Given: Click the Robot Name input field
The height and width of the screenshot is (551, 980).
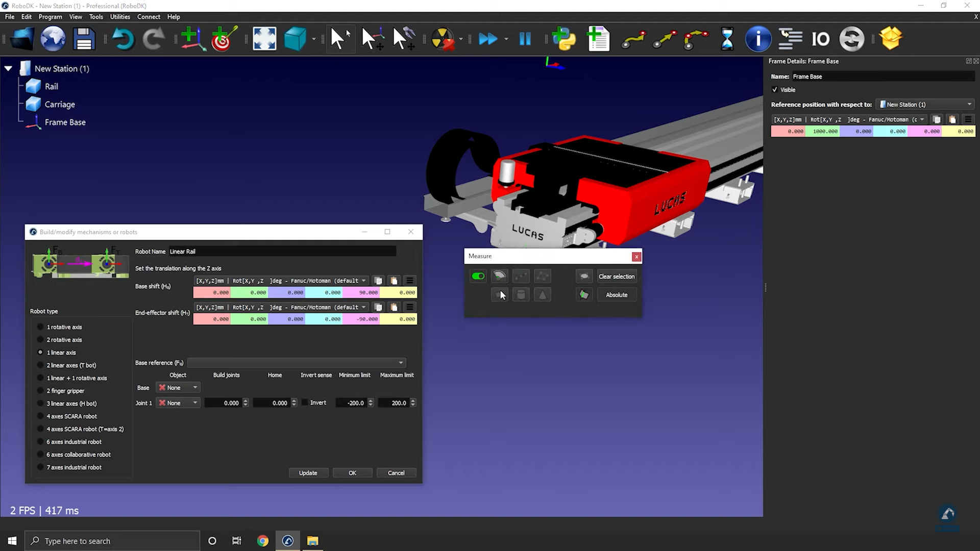Looking at the screenshot, I should [x=282, y=252].
